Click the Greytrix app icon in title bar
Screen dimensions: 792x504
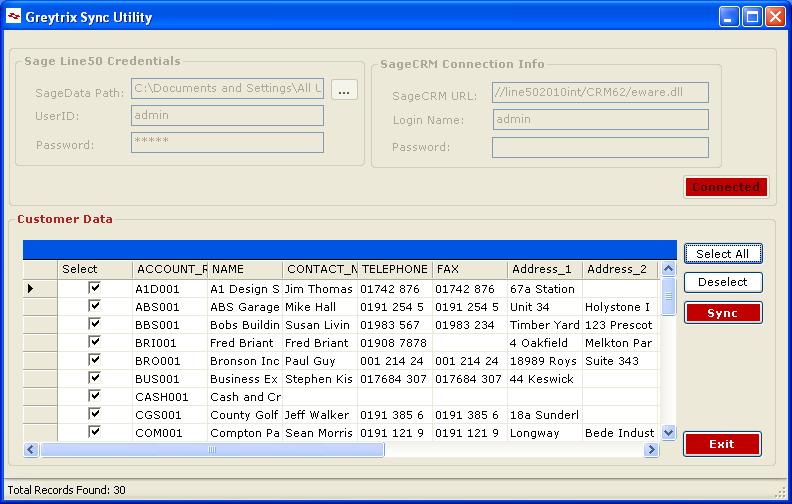coord(13,16)
